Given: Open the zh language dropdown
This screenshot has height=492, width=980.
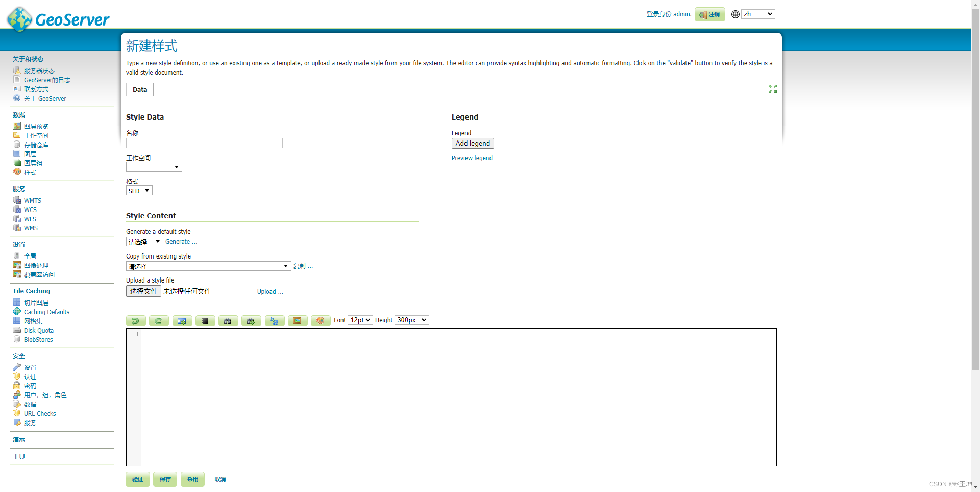Looking at the screenshot, I should 758,14.
